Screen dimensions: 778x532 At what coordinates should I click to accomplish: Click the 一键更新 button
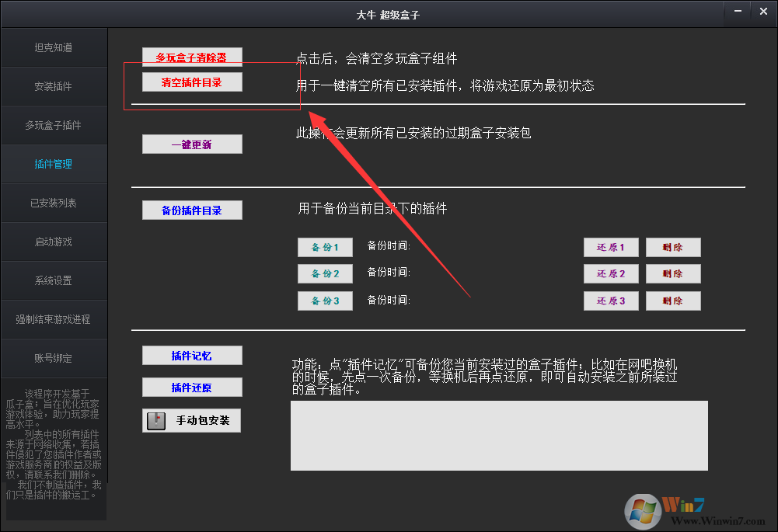tap(192, 144)
